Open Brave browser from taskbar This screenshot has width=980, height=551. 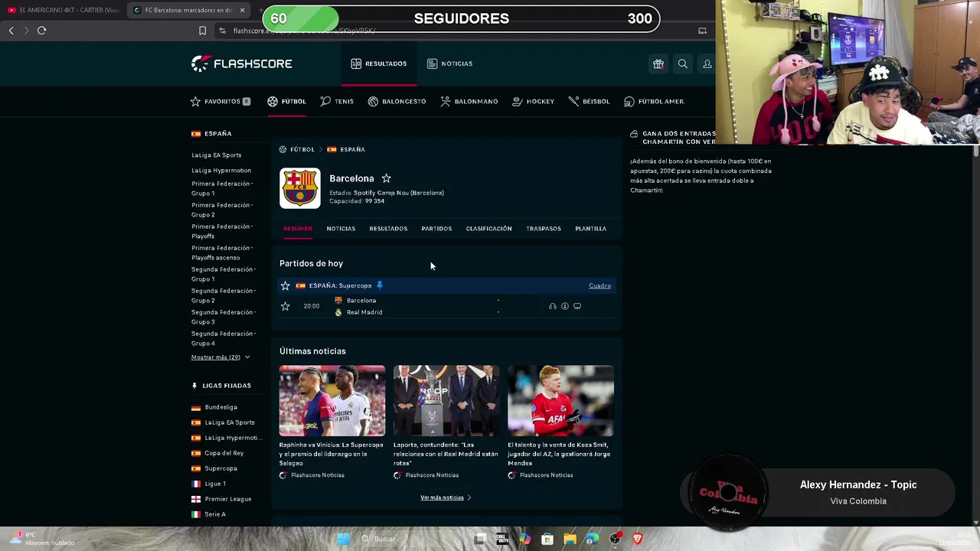tap(637, 539)
